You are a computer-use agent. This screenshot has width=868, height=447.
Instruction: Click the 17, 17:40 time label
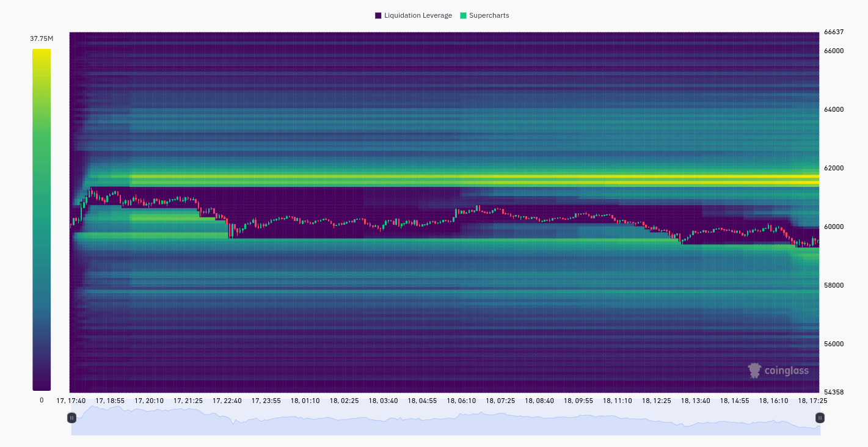coord(71,401)
